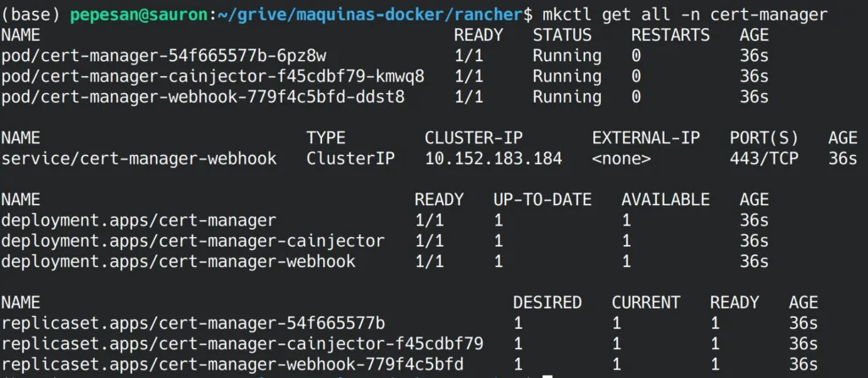
Task: Click the ClusterIP service type text
Action: (x=350, y=158)
